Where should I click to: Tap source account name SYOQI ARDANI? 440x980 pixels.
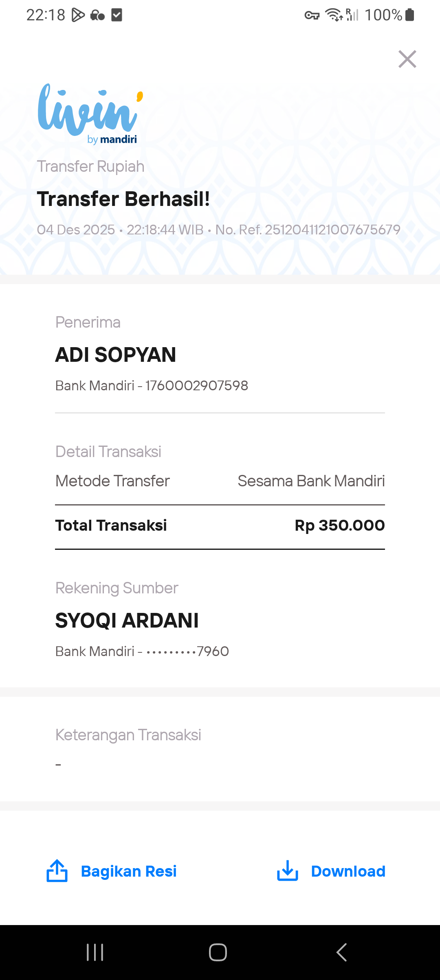tap(127, 621)
